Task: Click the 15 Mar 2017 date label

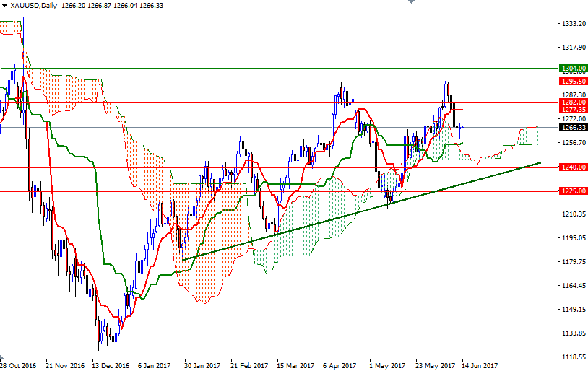Action: [x=296, y=365]
